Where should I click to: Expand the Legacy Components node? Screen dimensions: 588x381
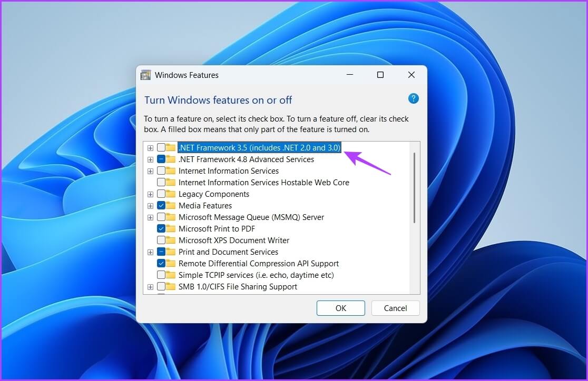pyautogui.click(x=150, y=194)
